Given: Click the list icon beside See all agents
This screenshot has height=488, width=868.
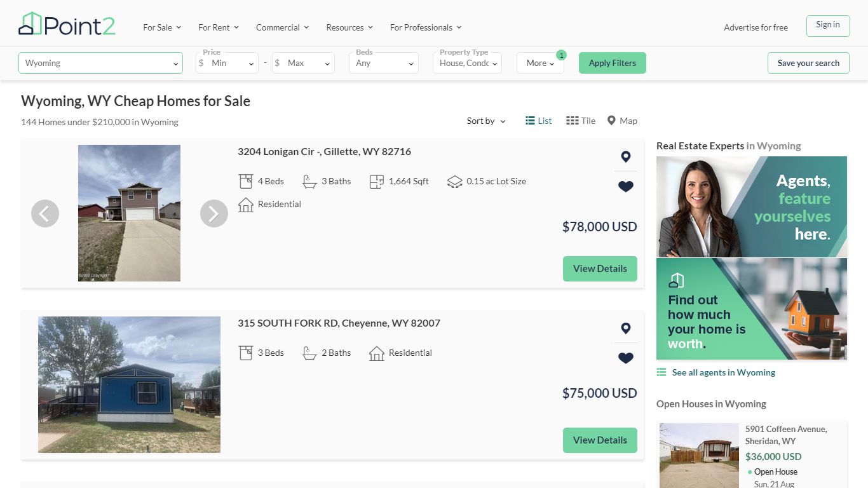Looking at the screenshot, I should pos(661,372).
